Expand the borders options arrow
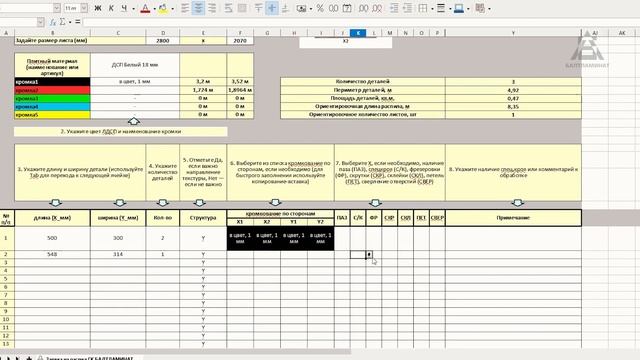The height and width of the screenshot is (360, 640). 432,9
